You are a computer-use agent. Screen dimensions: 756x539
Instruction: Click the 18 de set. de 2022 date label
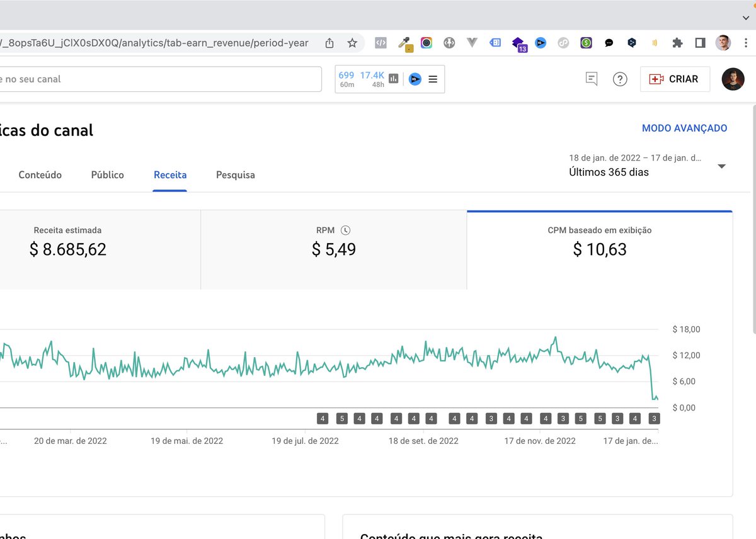coord(423,441)
